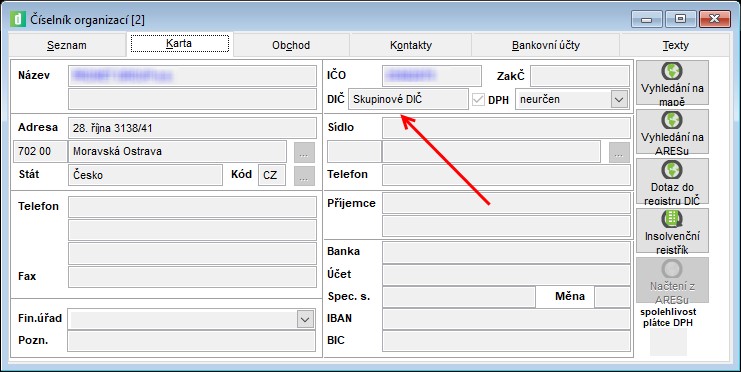Maximize the Číselník organizací window
The width and height of the screenshot is (741, 372).
(681, 19)
